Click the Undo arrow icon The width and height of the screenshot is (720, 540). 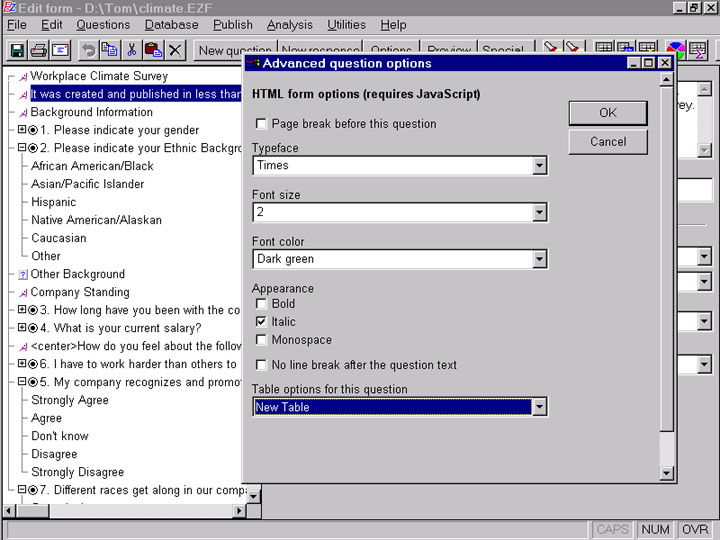pos(88,50)
